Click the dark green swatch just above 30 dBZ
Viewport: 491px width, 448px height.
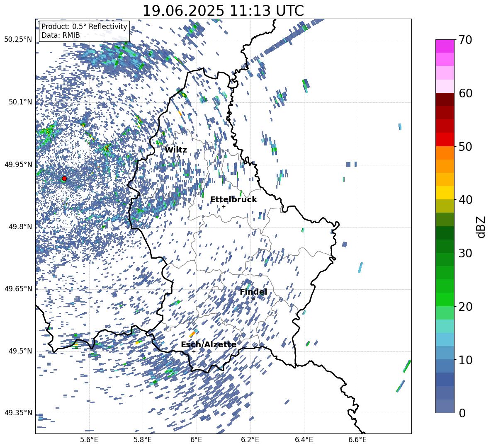(445, 246)
